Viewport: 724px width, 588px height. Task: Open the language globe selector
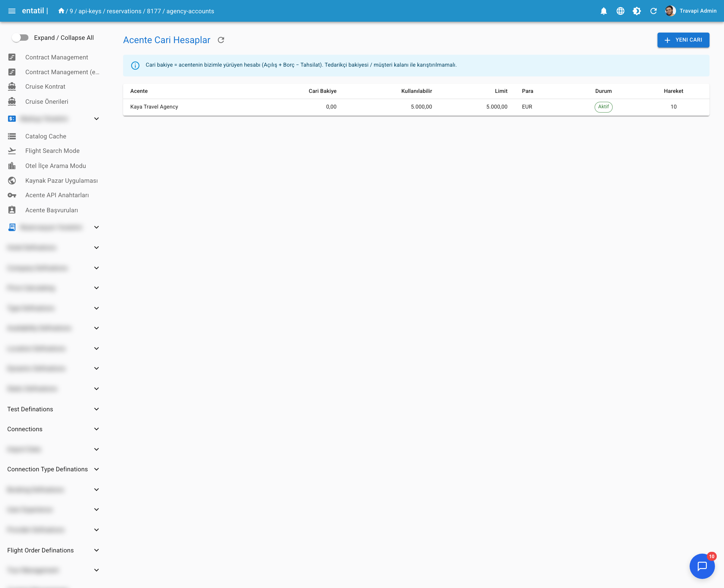(x=620, y=11)
